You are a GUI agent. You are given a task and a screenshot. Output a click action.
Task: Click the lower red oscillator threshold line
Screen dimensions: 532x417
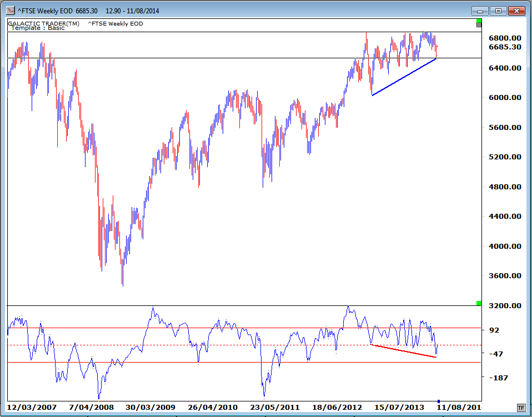(x=244, y=363)
